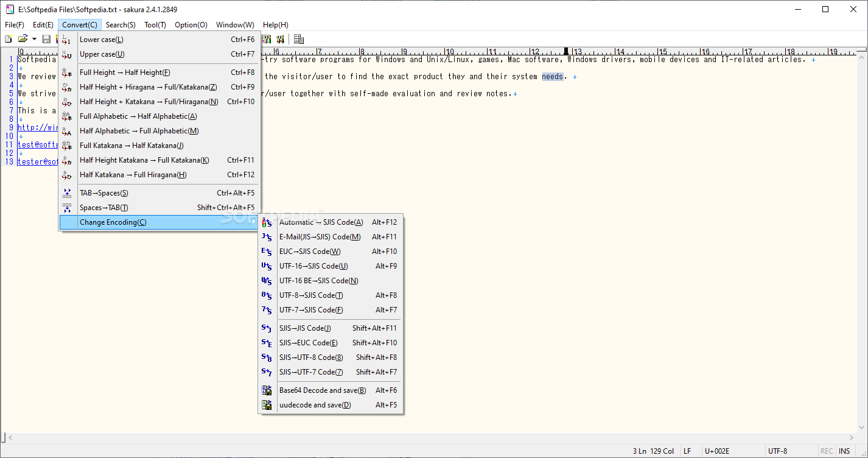Image resolution: width=868 pixels, height=458 pixels.
Task: Click the New file toolbar icon
Action: 9,39
